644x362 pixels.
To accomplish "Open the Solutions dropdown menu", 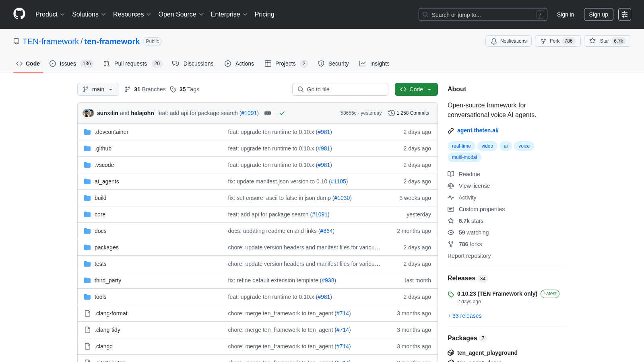I will [x=89, y=14].
